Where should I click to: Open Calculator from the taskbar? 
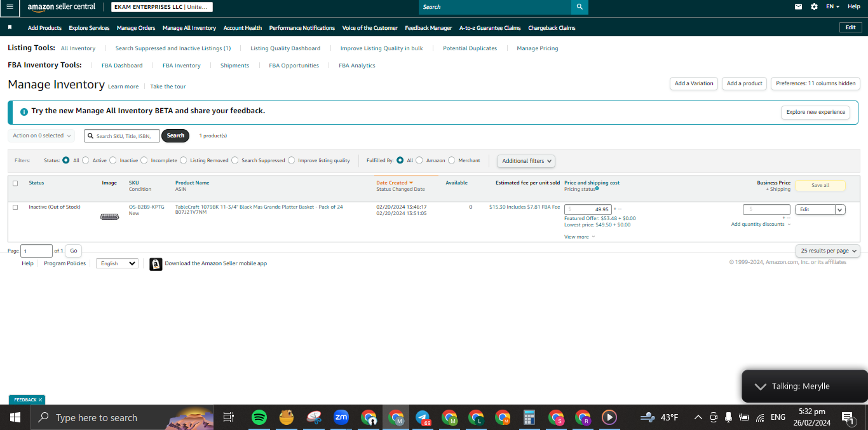click(529, 417)
